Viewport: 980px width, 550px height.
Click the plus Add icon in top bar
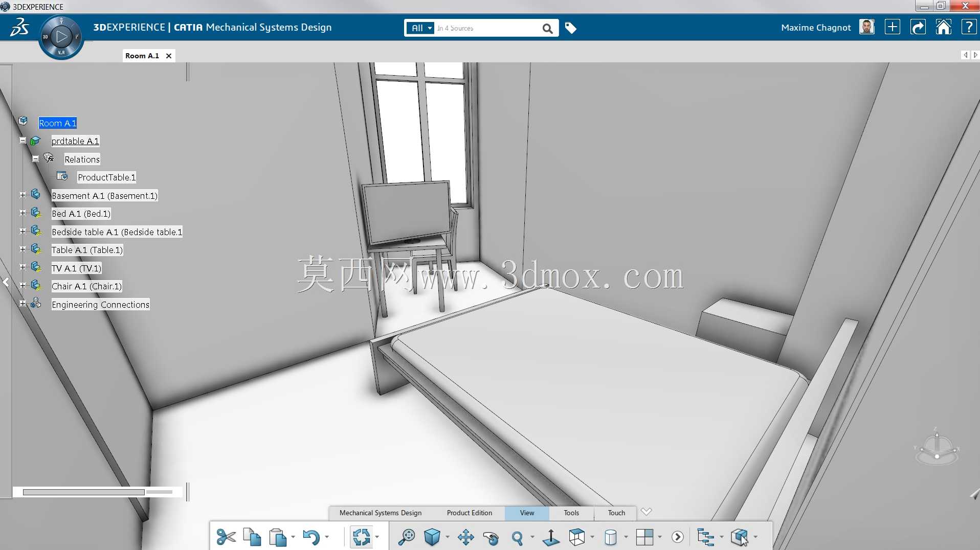[893, 27]
